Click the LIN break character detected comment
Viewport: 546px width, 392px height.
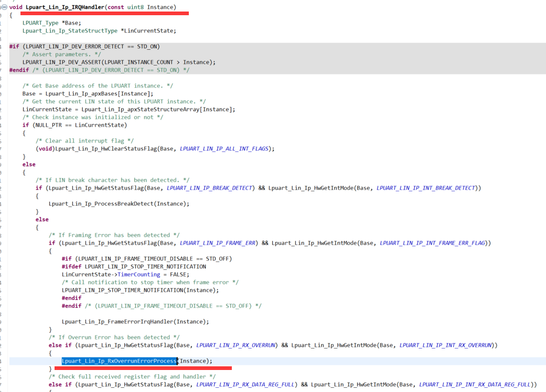tap(112, 180)
